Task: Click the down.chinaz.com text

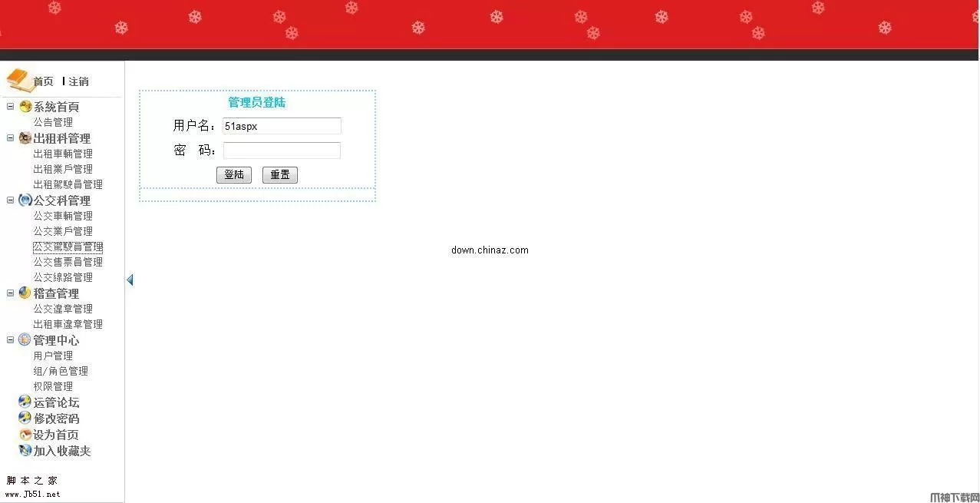Action: [490, 250]
